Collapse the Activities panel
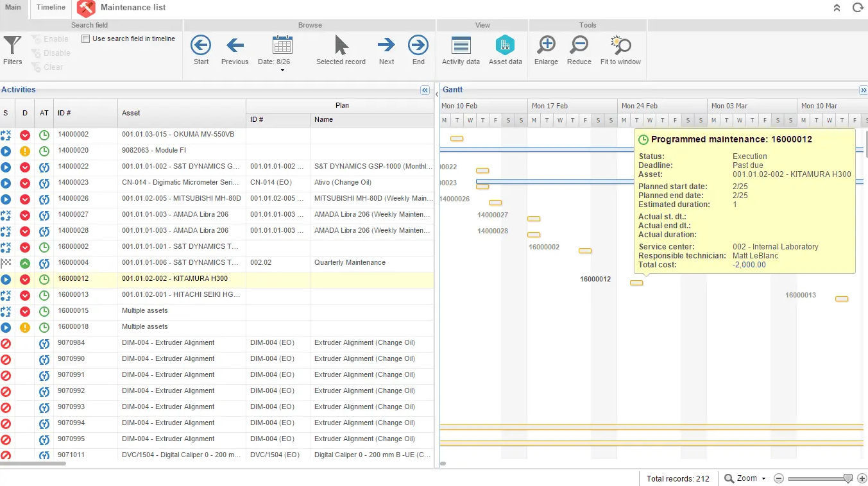This screenshot has width=868, height=486. [x=425, y=90]
